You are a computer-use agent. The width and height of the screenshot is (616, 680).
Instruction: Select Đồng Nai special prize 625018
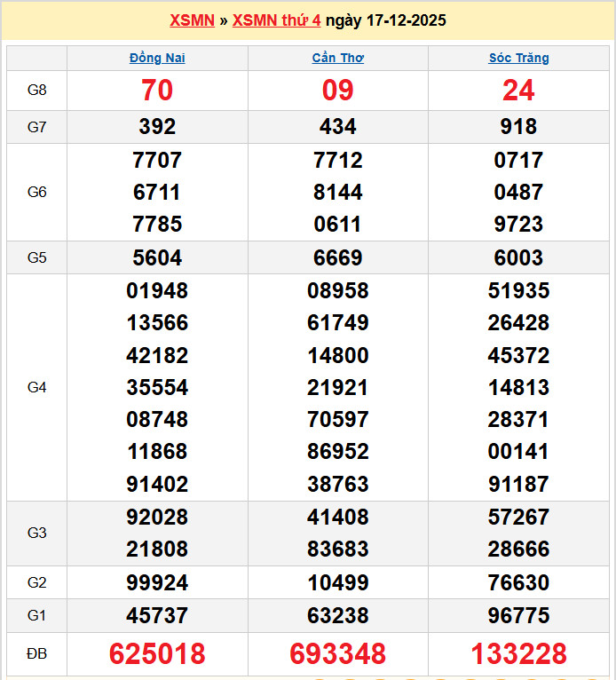pos(157,654)
